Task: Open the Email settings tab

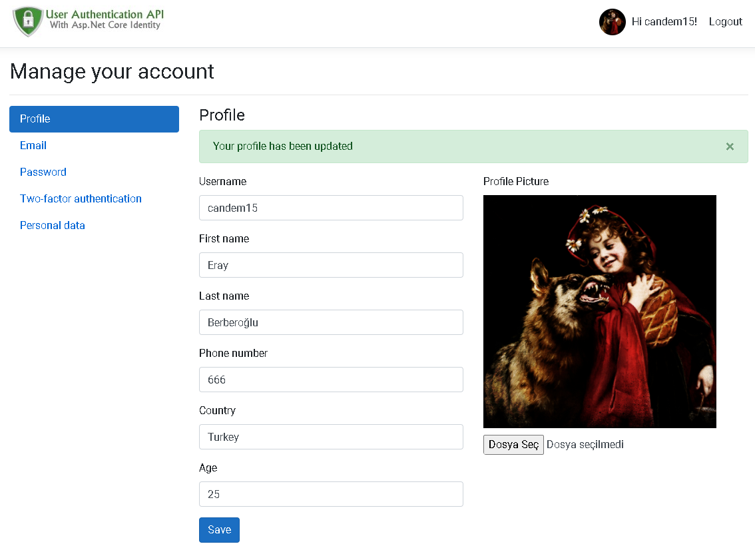Action: pos(33,145)
